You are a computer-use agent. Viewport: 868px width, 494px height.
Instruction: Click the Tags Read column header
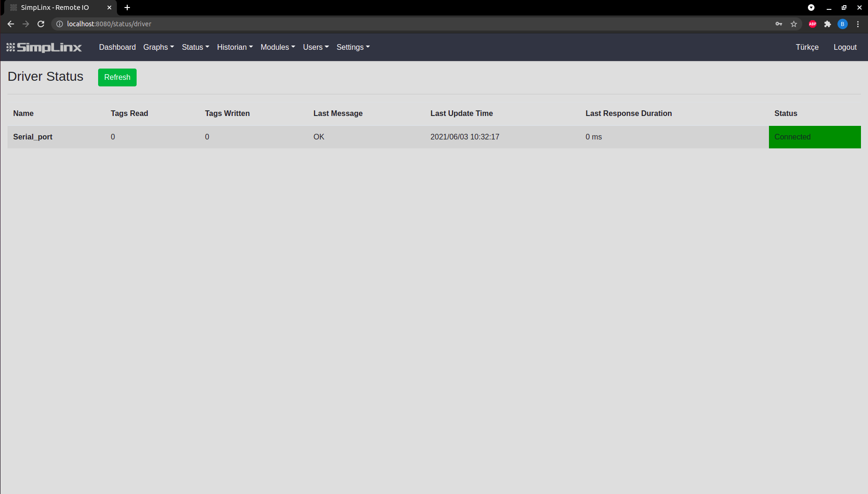click(x=130, y=114)
